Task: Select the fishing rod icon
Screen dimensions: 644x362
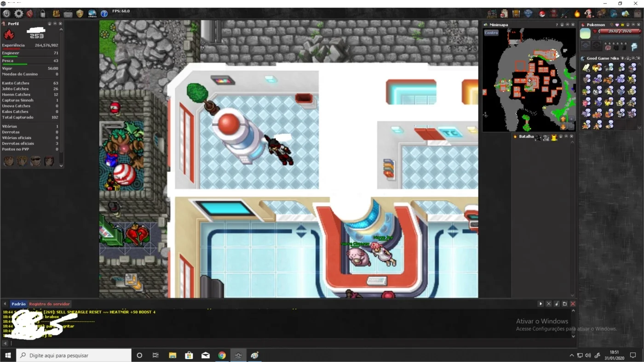Action: [565, 14]
